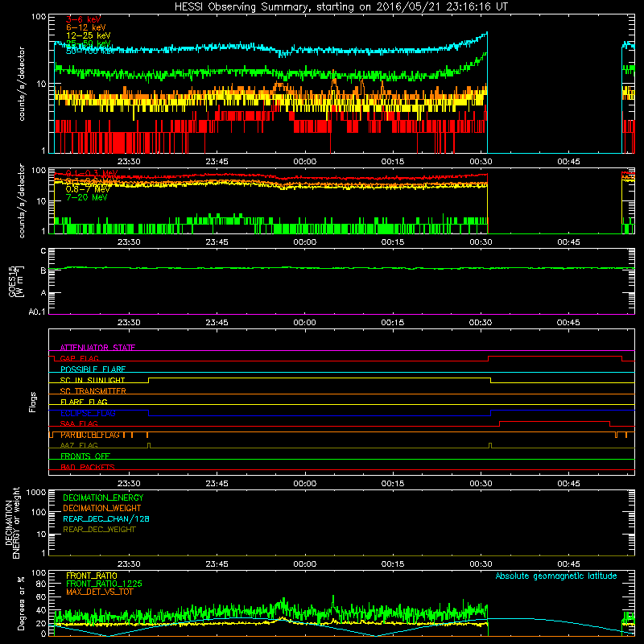The width and height of the screenshot is (644, 644).
Task: Click the DECIMATION_WEIGHT legend label
Action: click(102, 509)
